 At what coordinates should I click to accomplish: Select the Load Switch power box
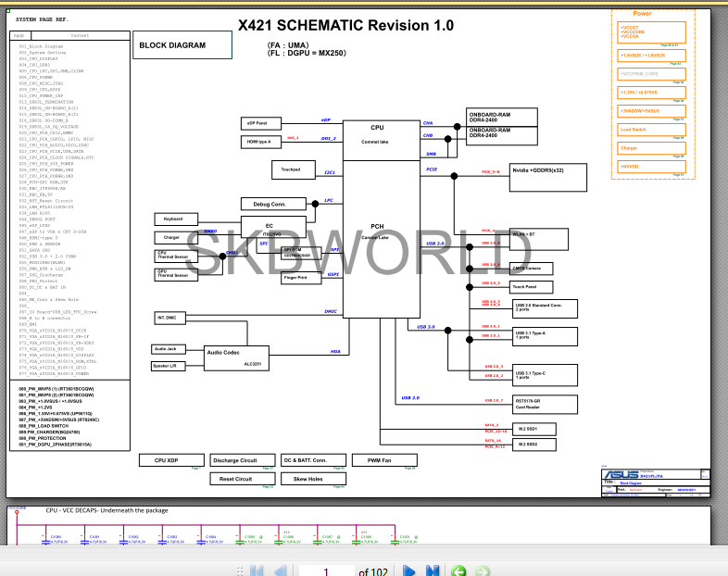(651, 130)
